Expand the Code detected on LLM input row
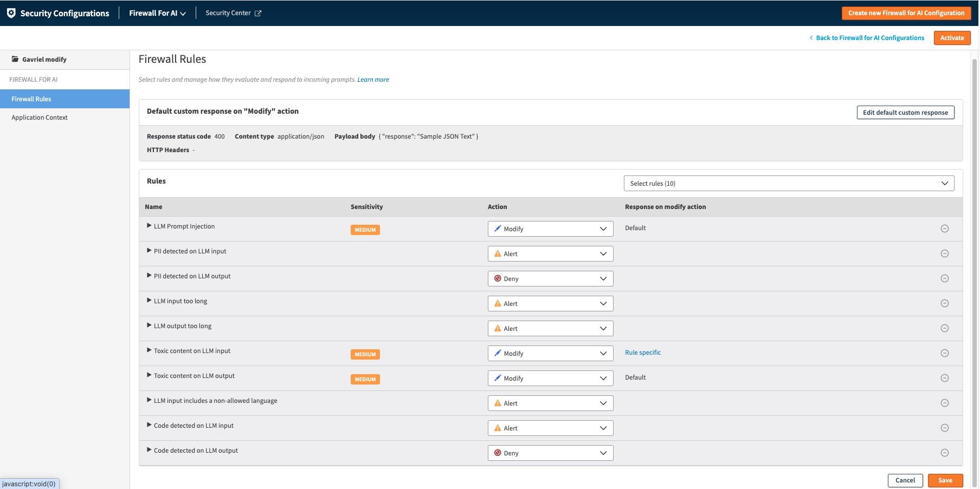Image resolution: width=980 pixels, height=489 pixels. [x=149, y=425]
